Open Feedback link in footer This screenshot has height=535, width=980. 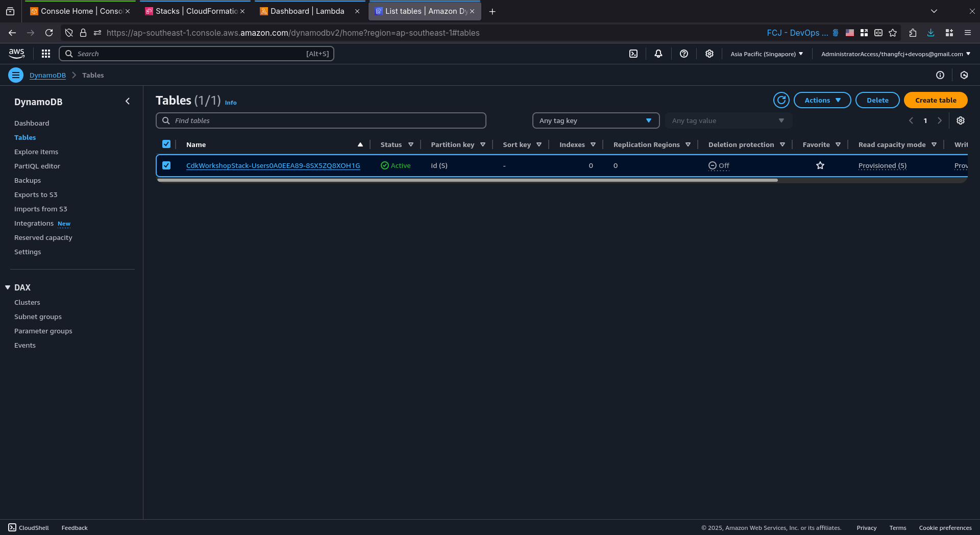(x=75, y=528)
